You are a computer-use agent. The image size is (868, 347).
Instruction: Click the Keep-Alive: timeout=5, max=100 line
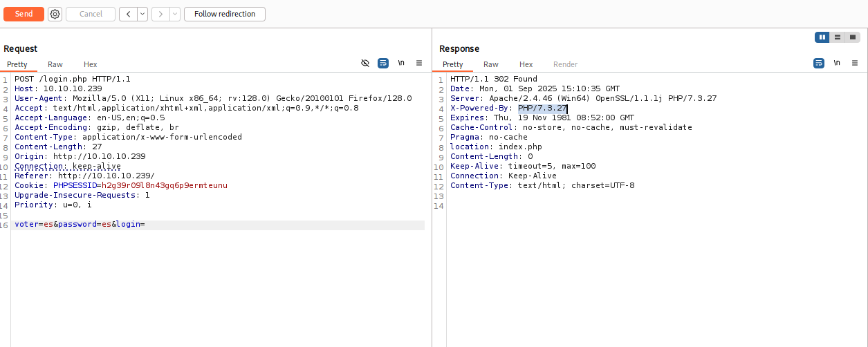[523, 166]
